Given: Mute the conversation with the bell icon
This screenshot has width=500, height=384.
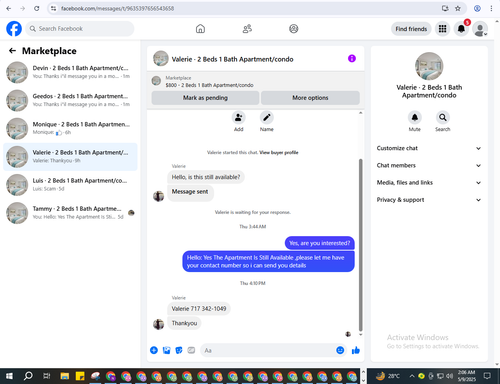Looking at the screenshot, I should pos(415,117).
